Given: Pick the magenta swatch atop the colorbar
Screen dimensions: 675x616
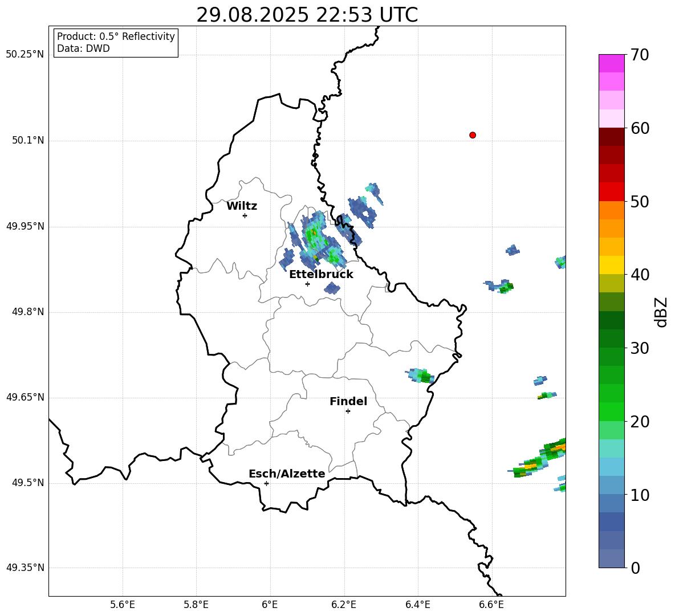Looking at the screenshot, I should 611,63.
